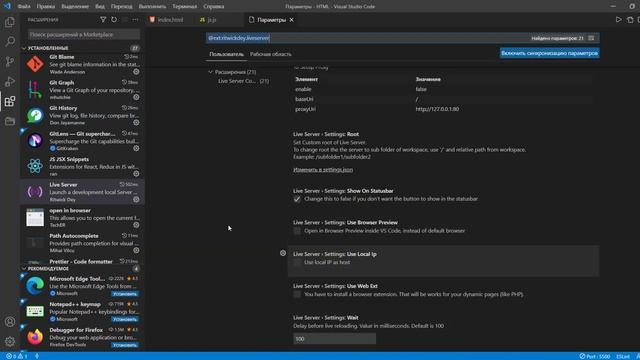Open the Accounts icon in activity bar
The width and height of the screenshot is (640, 360).
[x=10, y=322]
